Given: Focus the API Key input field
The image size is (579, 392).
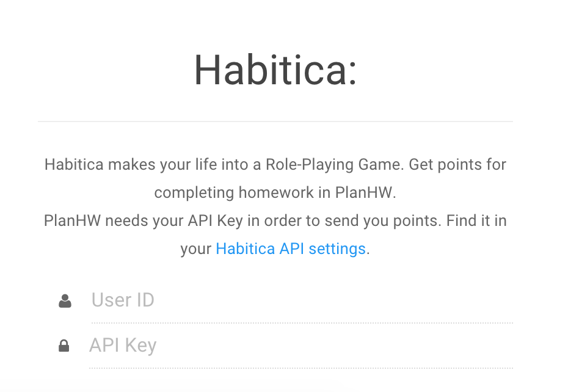Looking at the screenshot, I should click(x=300, y=346).
